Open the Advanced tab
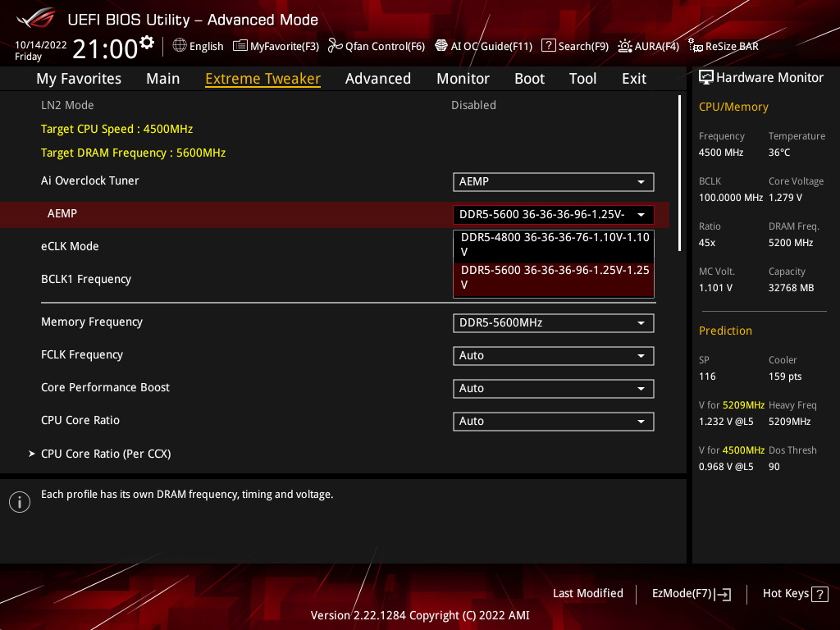The height and width of the screenshot is (630, 840). coord(378,79)
